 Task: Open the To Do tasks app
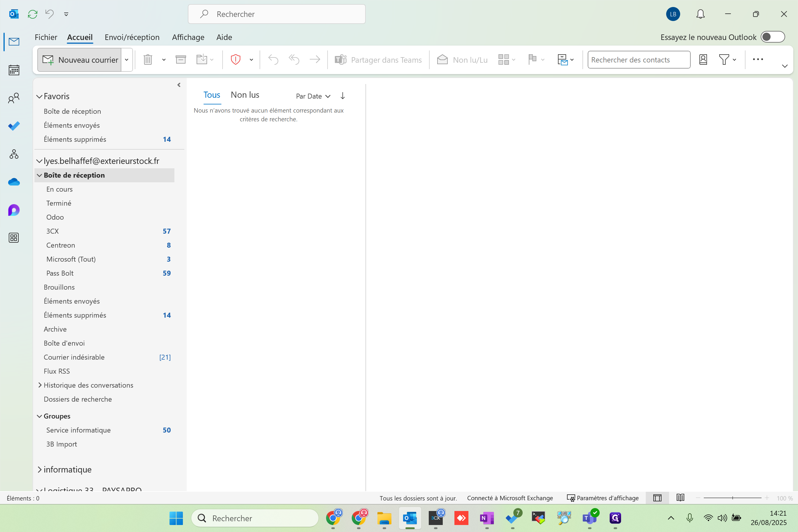click(14, 126)
